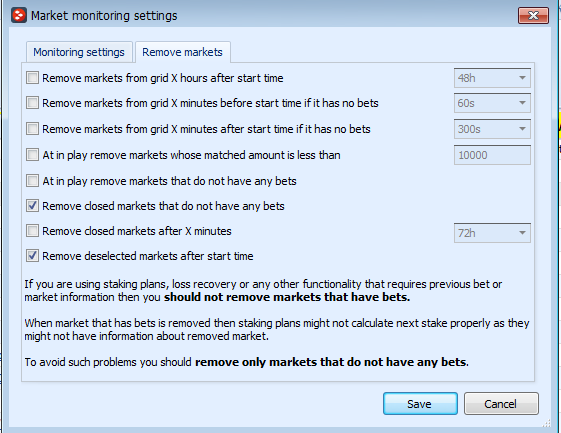Select the Remove markets tab
The height and width of the screenshot is (433, 561).
[182, 52]
